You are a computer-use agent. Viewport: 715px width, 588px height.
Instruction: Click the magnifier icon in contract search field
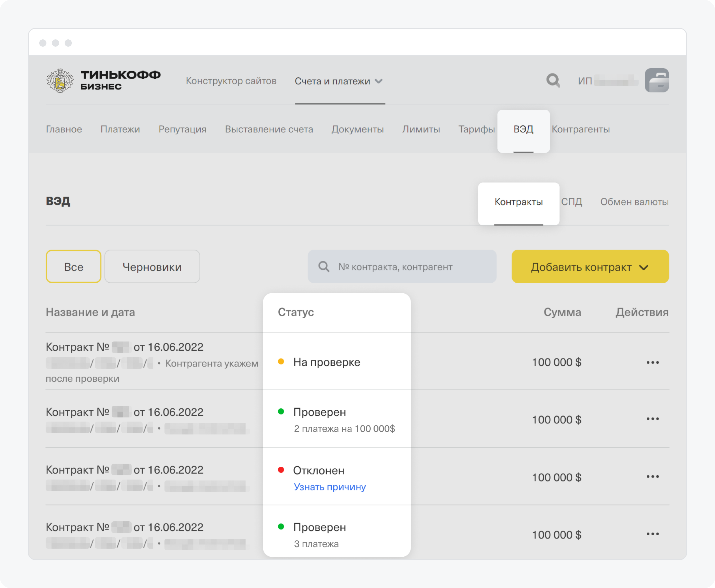(x=324, y=267)
